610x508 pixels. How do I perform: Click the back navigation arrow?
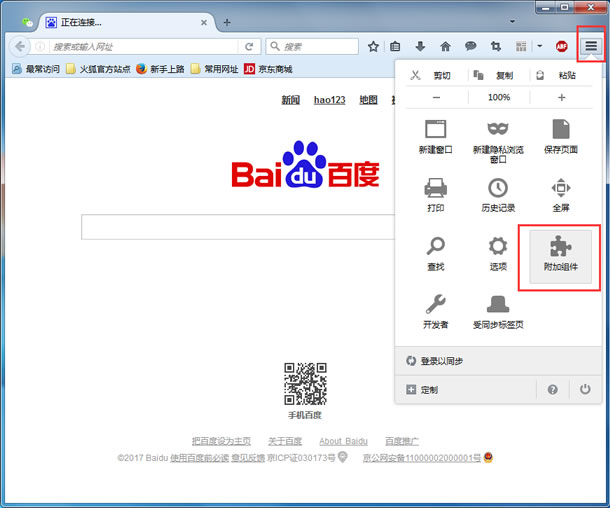(19, 47)
